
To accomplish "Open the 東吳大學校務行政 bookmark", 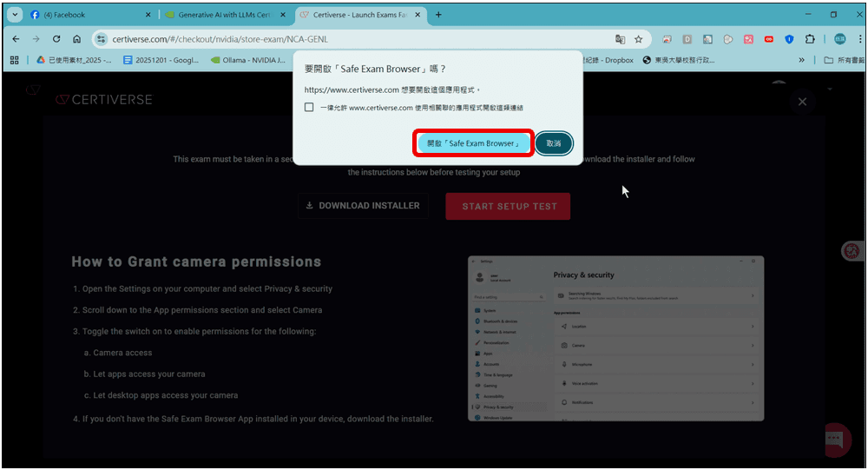I will click(679, 60).
